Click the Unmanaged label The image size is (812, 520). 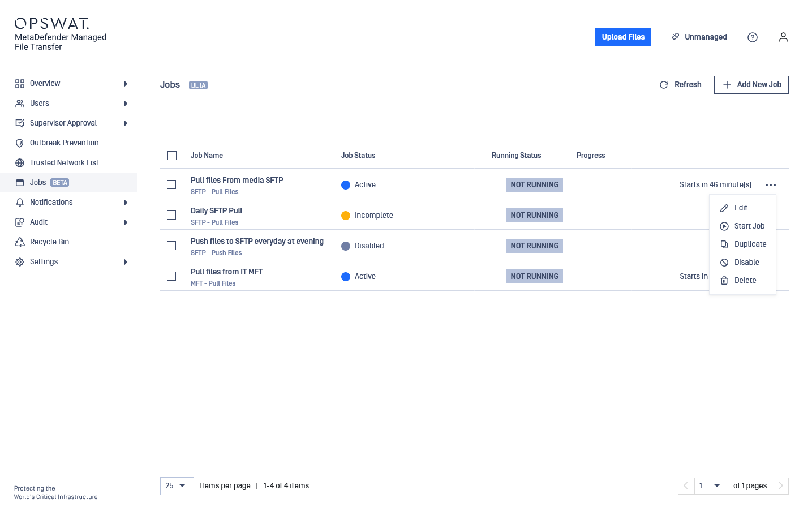coord(706,37)
